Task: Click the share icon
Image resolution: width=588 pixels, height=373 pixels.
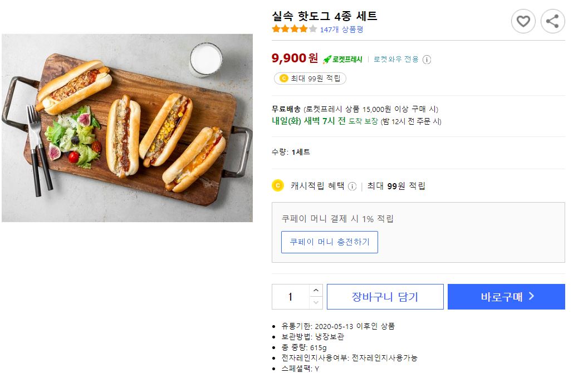Action: [552, 22]
